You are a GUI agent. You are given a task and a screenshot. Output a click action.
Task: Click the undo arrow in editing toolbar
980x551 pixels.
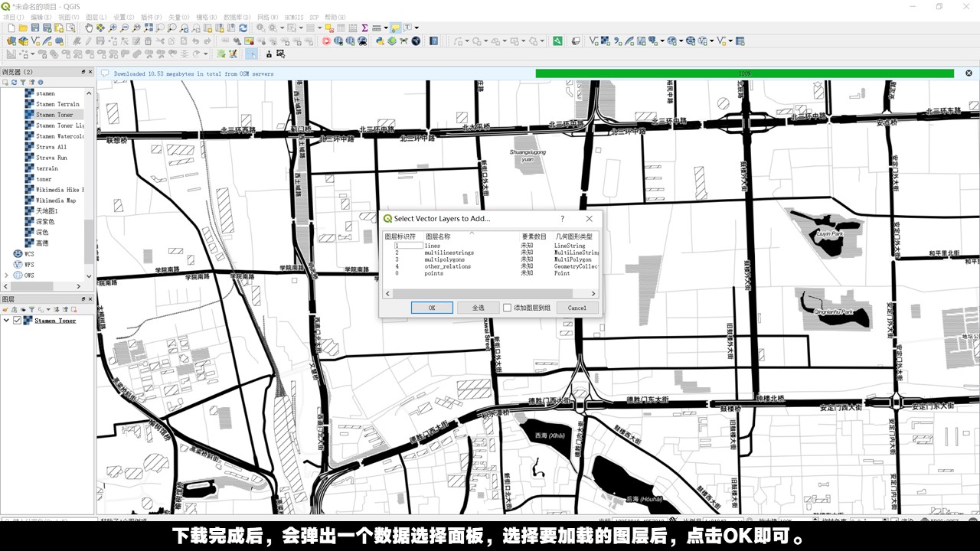pyautogui.click(x=195, y=41)
